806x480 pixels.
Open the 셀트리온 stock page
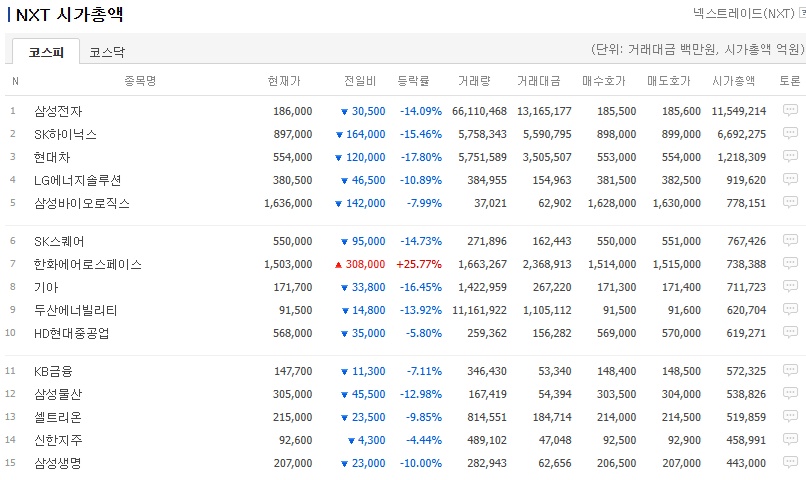point(58,417)
